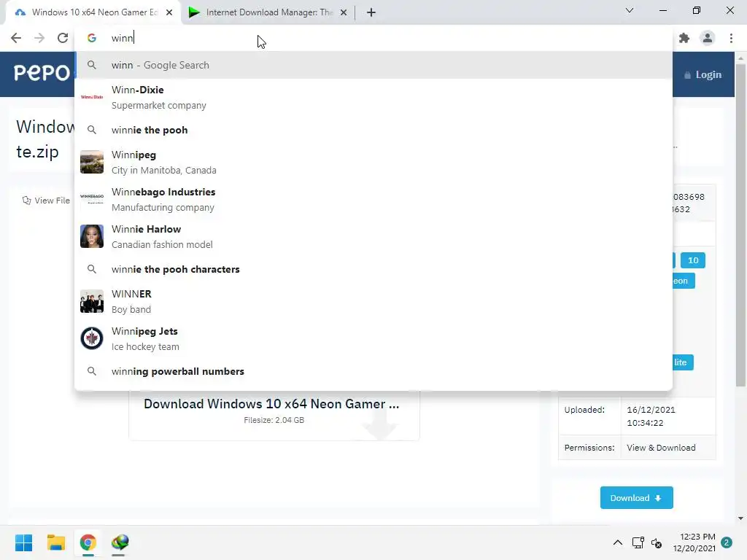Click the network tray icon

pyautogui.click(x=638, y=542)
